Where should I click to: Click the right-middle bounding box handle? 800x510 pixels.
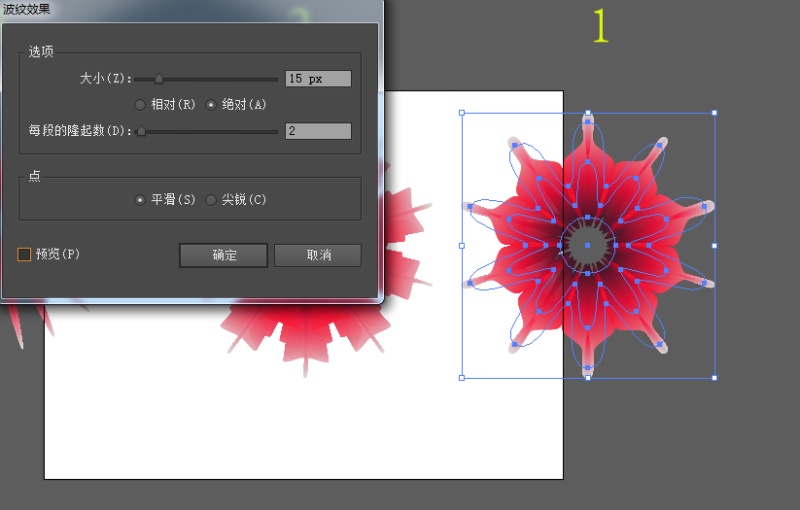coord(714,246)
